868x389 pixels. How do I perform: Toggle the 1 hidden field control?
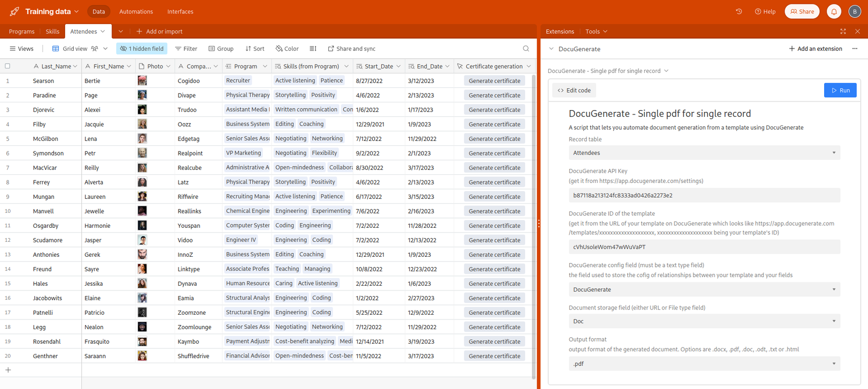pos(142,49)
